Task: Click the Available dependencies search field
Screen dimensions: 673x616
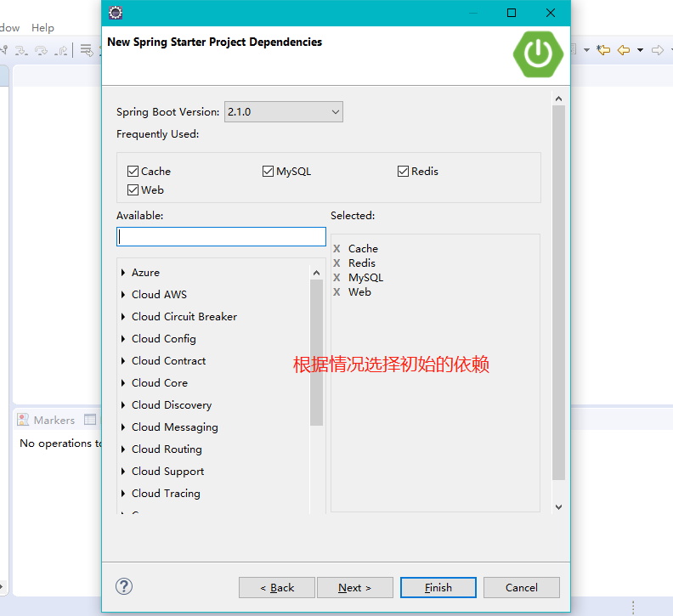Action: coord(221,236)
